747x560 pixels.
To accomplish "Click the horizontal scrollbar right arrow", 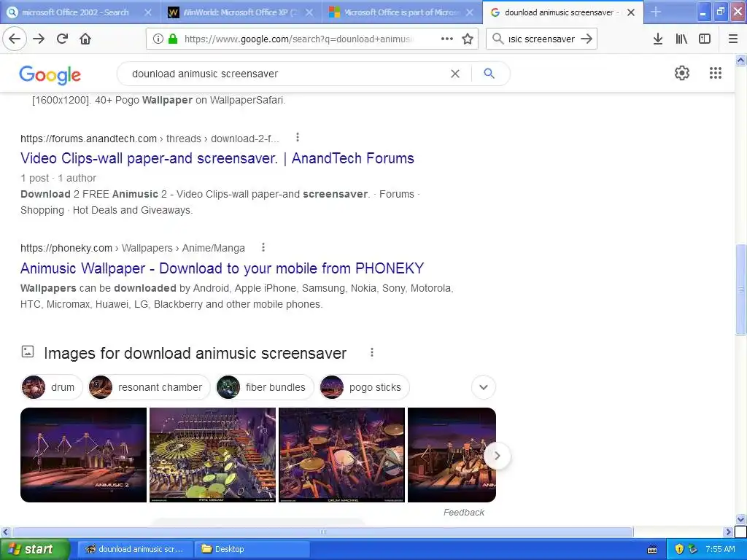I will pyautogui.click(x=729, y=532).
